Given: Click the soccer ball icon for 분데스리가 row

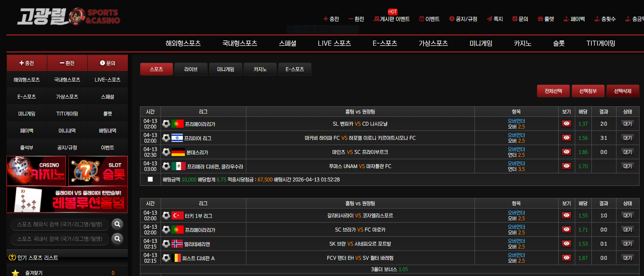Looking at the screenshot, I should coord(166,152).
